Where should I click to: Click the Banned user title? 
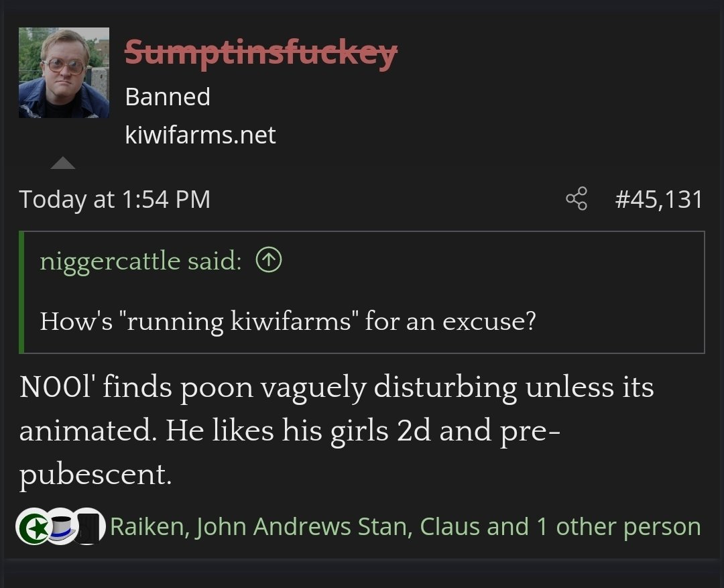tap(168, 97)
